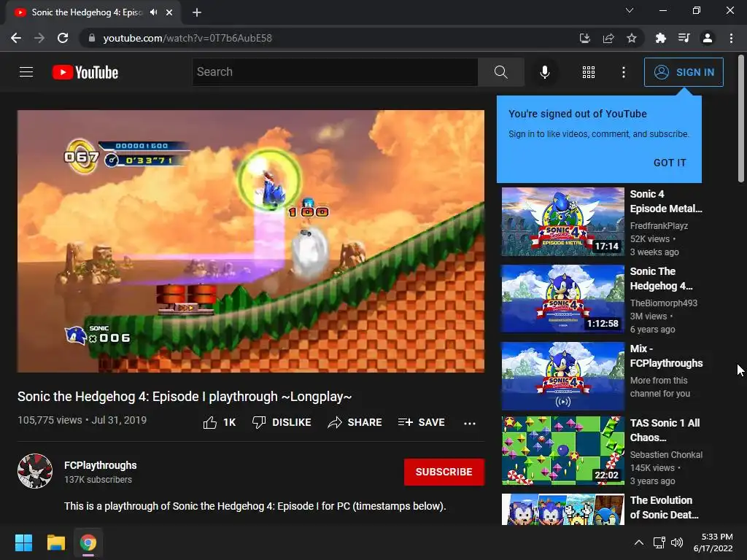Click the page vertical scrollbar
This screenshot has height=560, width=747.
click(741, 119)
